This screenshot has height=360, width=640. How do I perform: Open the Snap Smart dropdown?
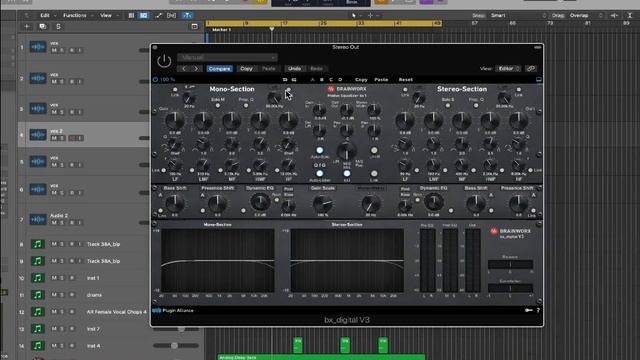[x=518, y=16]
